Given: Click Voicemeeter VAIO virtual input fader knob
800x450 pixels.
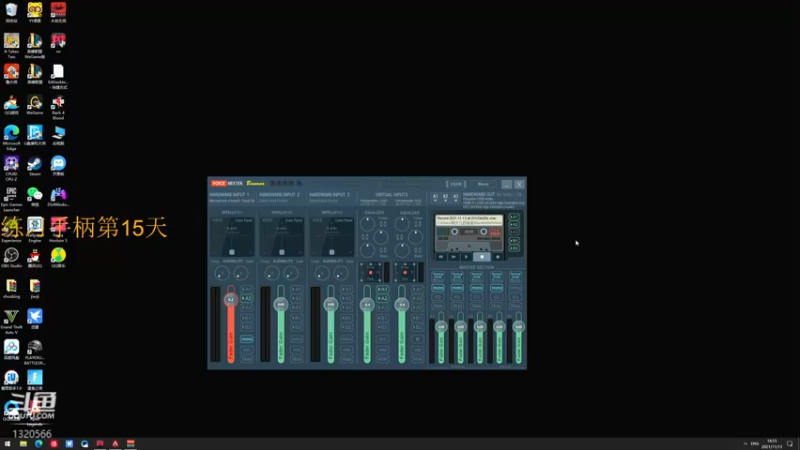Looking at the screenshot, I should pyautogui.click(x=367, y=305).
